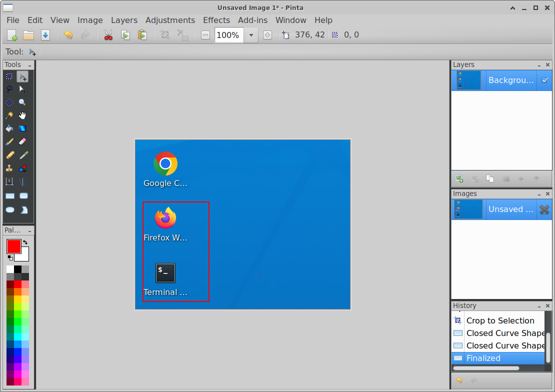Select the Pan hand tool
Screen dimensions: 555x392
[x=22, y=115]
